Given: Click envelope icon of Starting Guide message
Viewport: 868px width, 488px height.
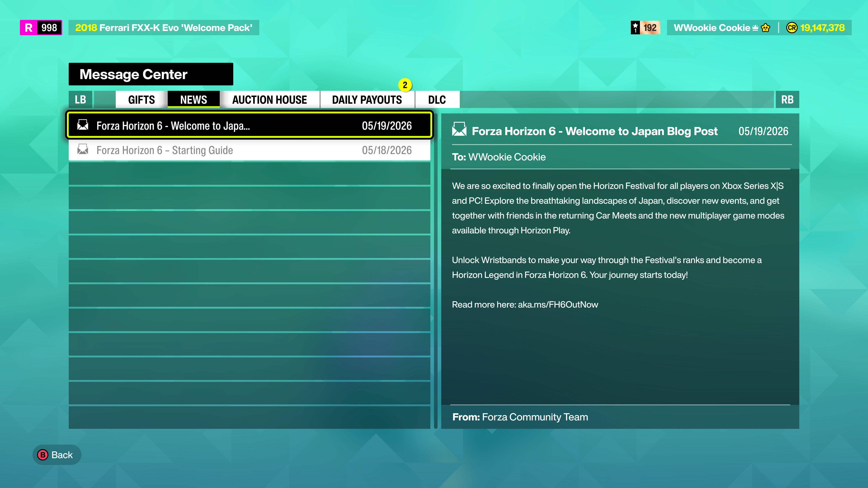Looking at the screenshot, I should pyautogui.click(x=83, y=149).
